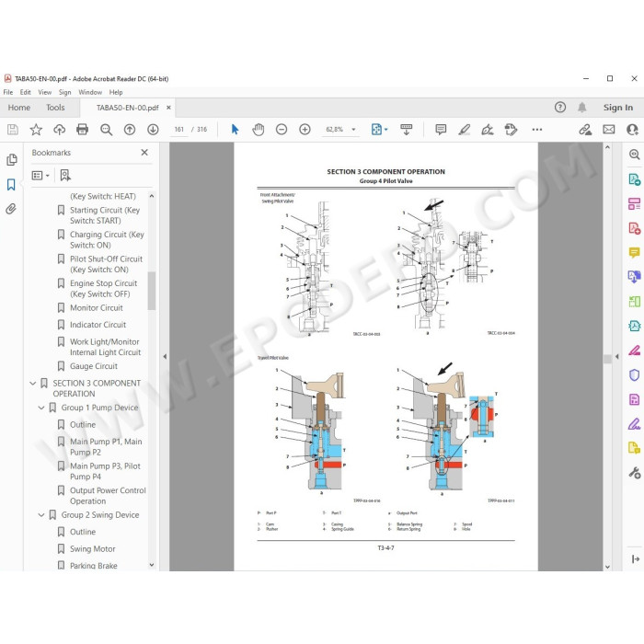Open the Swing Motor bookmark
Screen dimensions: 644x644
click(x=92, y=549)
